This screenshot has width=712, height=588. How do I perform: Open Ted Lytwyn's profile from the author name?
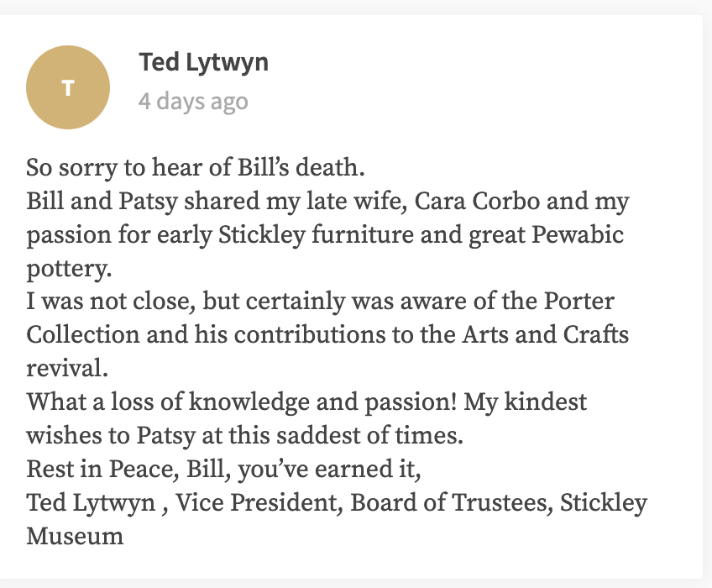[x=203, y=62]
